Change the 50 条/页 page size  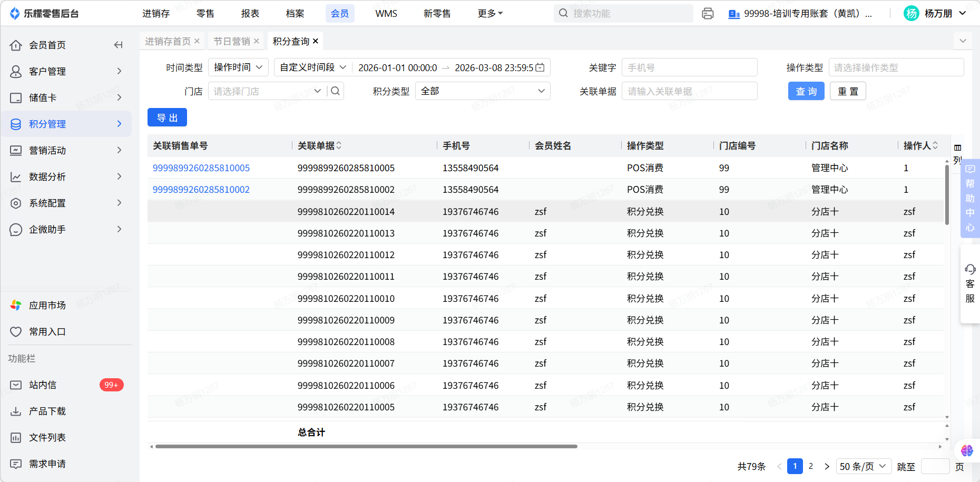click(863, 466)
